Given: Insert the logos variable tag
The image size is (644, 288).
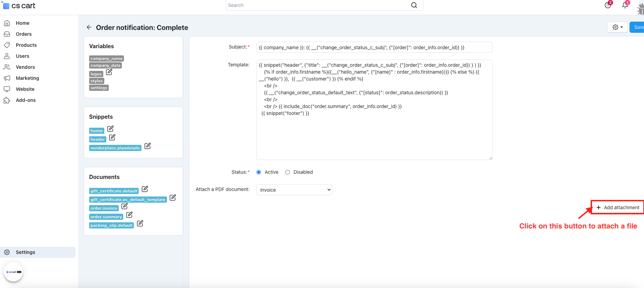Looking at the screenshot, I should pyautogui.click(x=96, y=74).
